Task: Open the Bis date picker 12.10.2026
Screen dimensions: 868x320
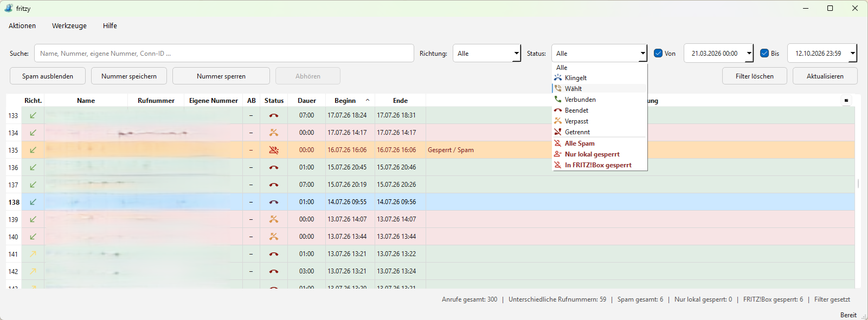Action: [x=822, y=54]
